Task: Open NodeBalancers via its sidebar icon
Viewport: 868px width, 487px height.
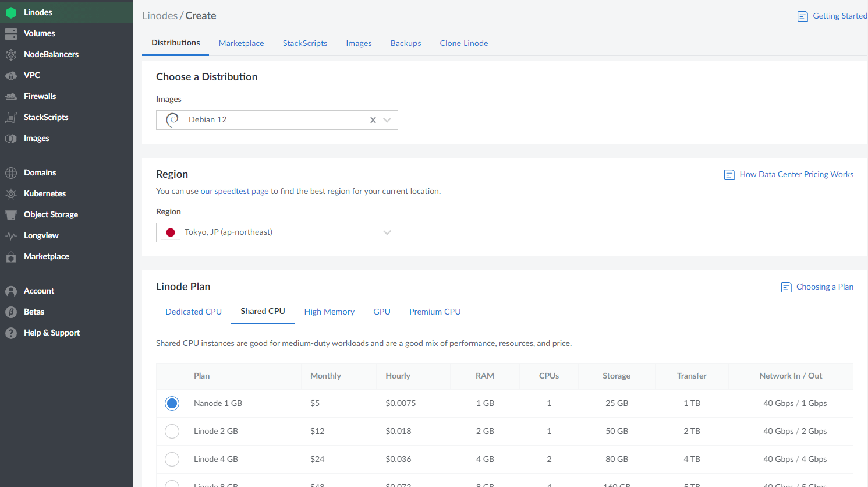Action: tap(11, 55)
